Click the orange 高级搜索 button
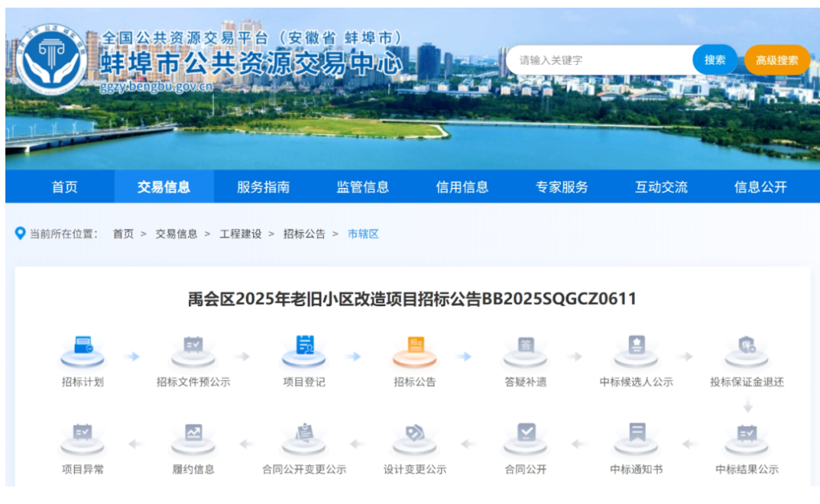Image resolution: width=820 pixels, height=504 pixels. 776,60
